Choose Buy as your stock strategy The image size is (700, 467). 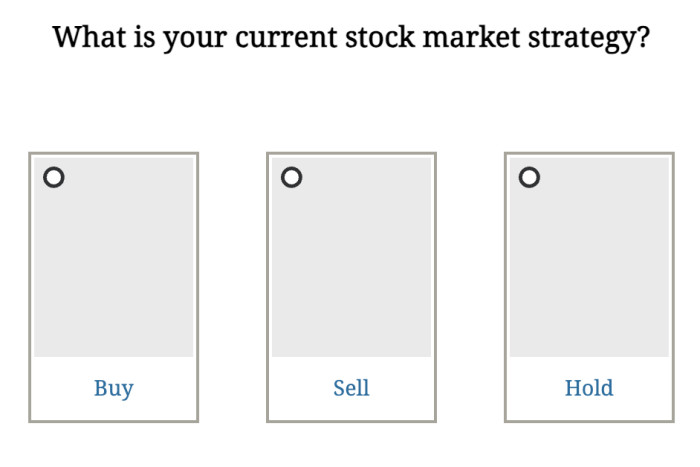pyautogui.click(x=54, y=177)
